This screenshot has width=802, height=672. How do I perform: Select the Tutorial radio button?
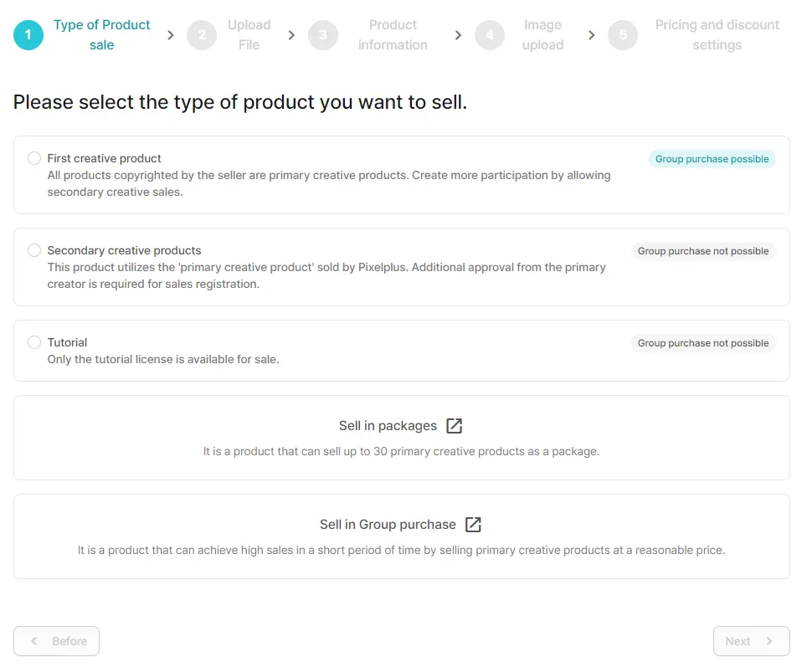click(34, 342)
